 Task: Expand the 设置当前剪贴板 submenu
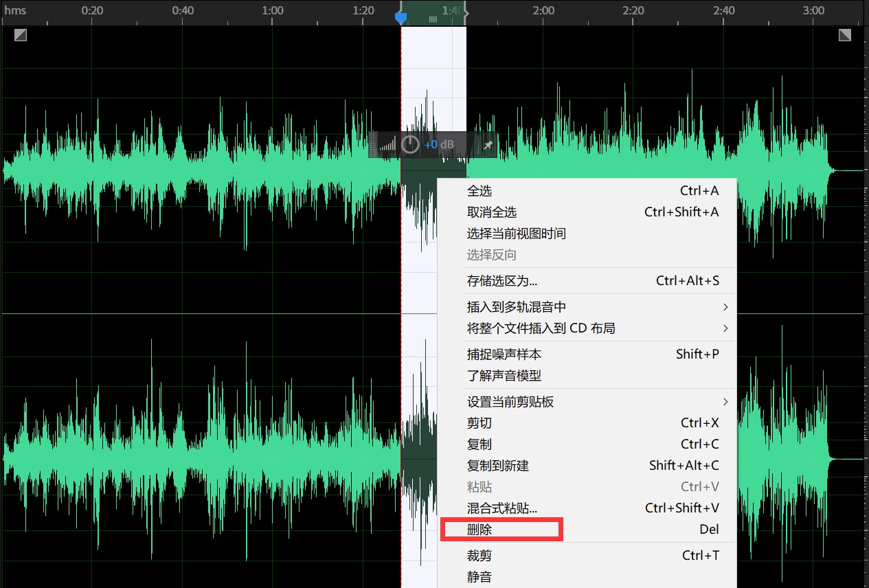pos(725,402)
